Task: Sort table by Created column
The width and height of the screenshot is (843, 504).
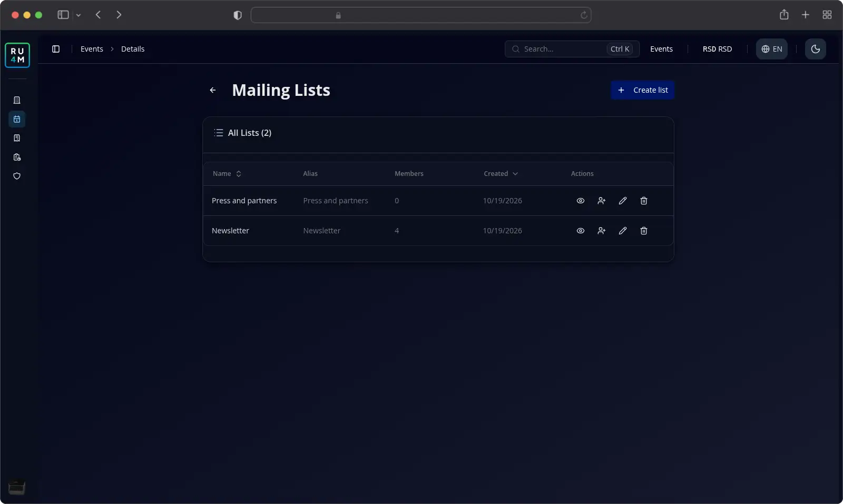Action: click(501, 174)
